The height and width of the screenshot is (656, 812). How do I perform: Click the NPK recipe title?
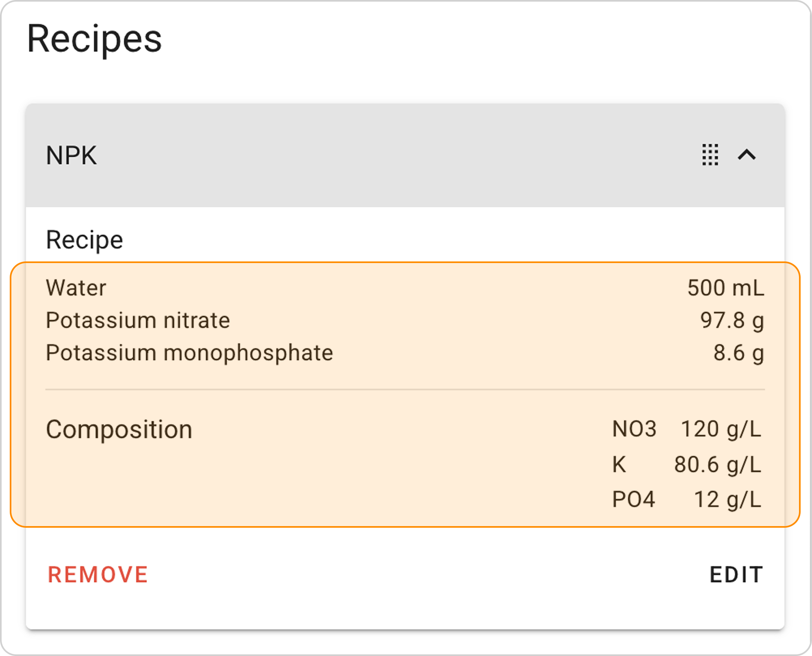(x=71, y=155)
